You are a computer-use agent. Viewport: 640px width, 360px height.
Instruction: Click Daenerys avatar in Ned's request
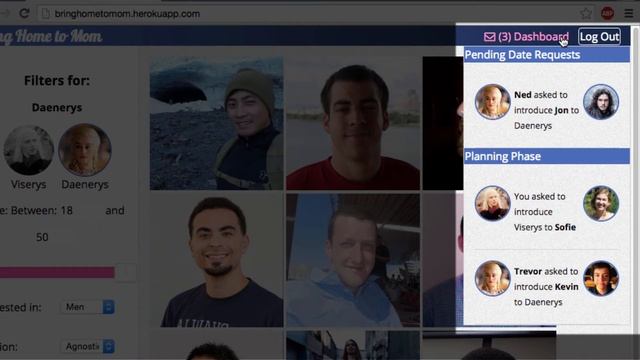click(492, 102)
